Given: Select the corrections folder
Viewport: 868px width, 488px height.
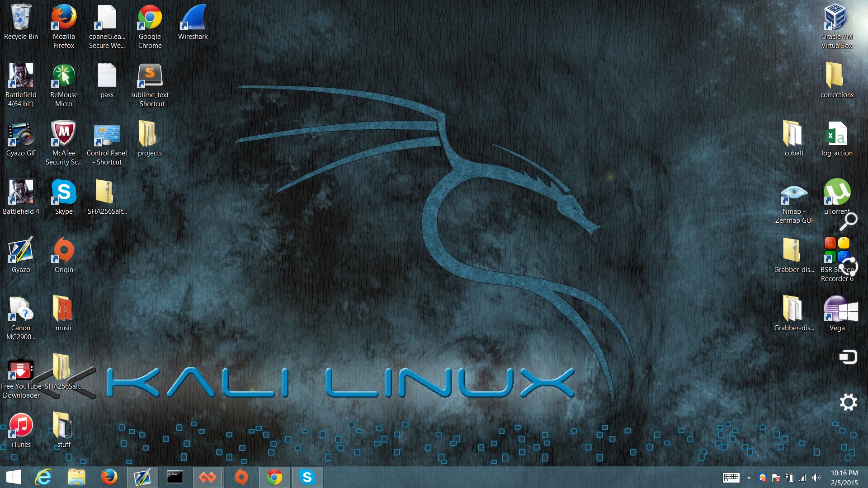Looking at the screenshot, I should point(837,80).
